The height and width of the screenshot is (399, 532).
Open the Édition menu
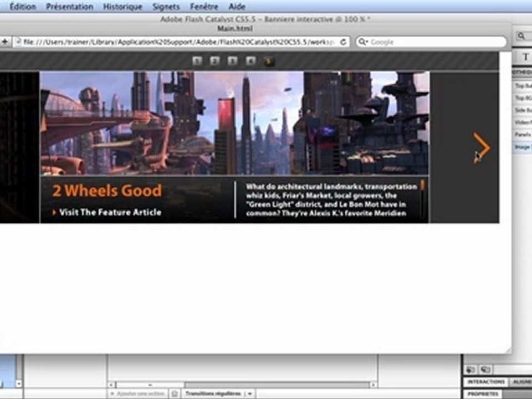[x=23, y=7]
